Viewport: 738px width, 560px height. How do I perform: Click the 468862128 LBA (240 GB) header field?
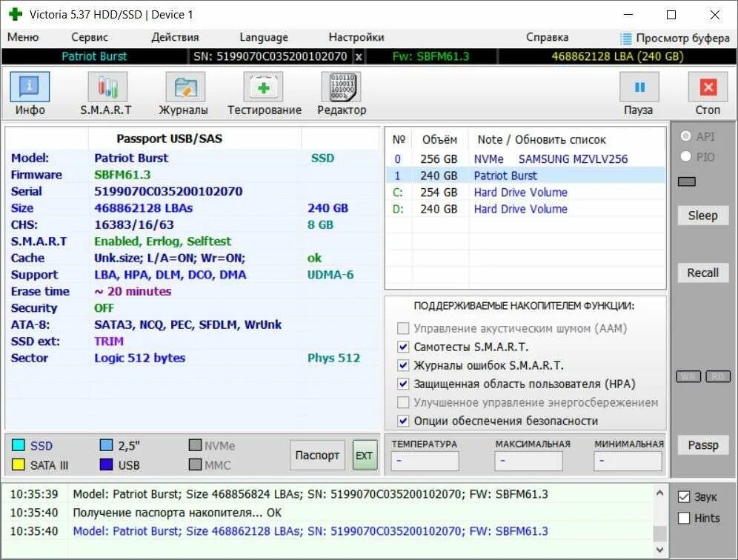coord(617,56)
